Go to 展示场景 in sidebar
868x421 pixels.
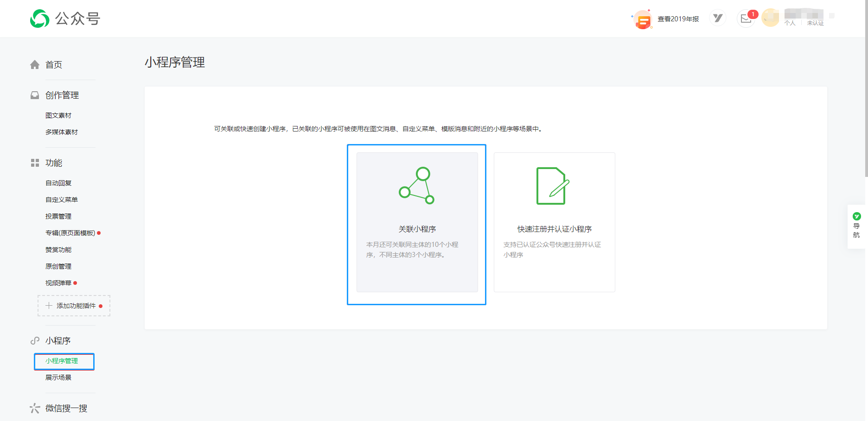pyautogui.click(x=58, y=377)
